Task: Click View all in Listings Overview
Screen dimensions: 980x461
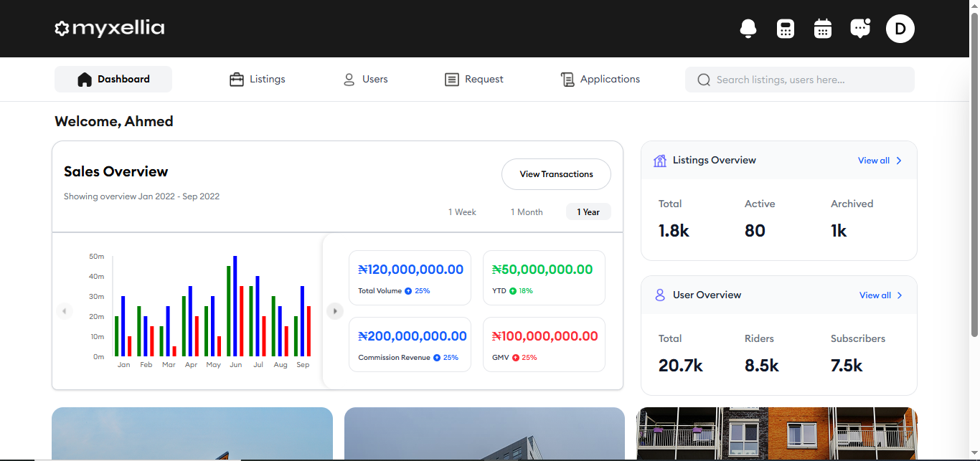Action: [x=880, y=161]
